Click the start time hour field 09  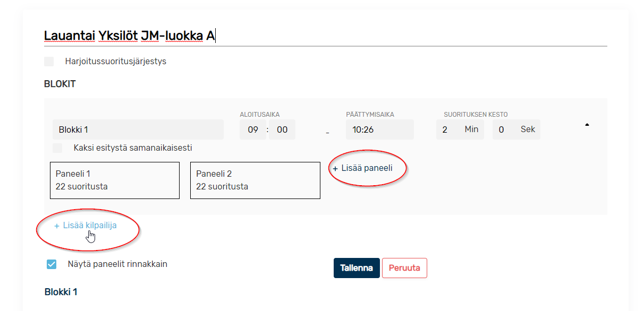tap(253, 129)
